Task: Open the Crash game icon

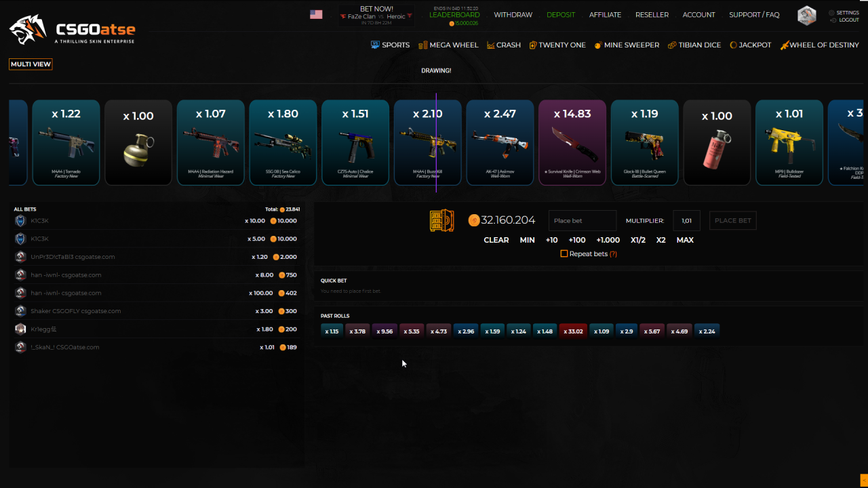Action: coord(490,45)
